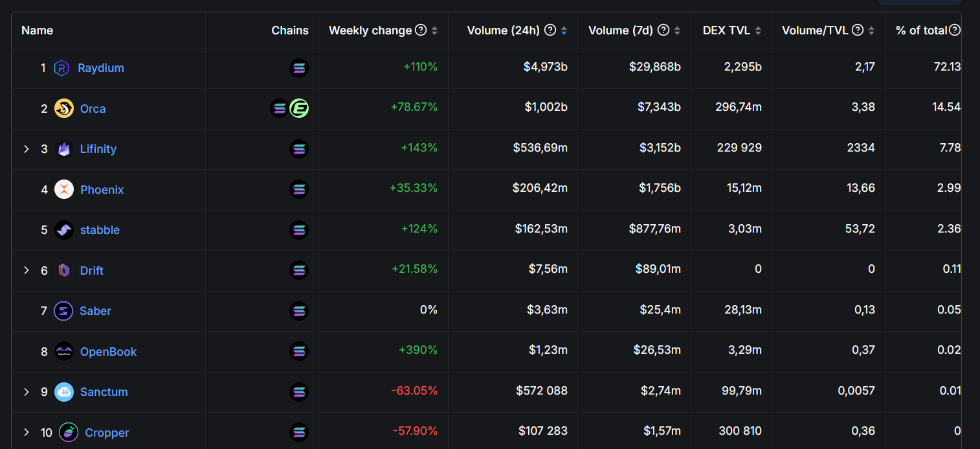
Task: Select Orca's $1,002b 24h volume
Action: [x=546, y=107]
